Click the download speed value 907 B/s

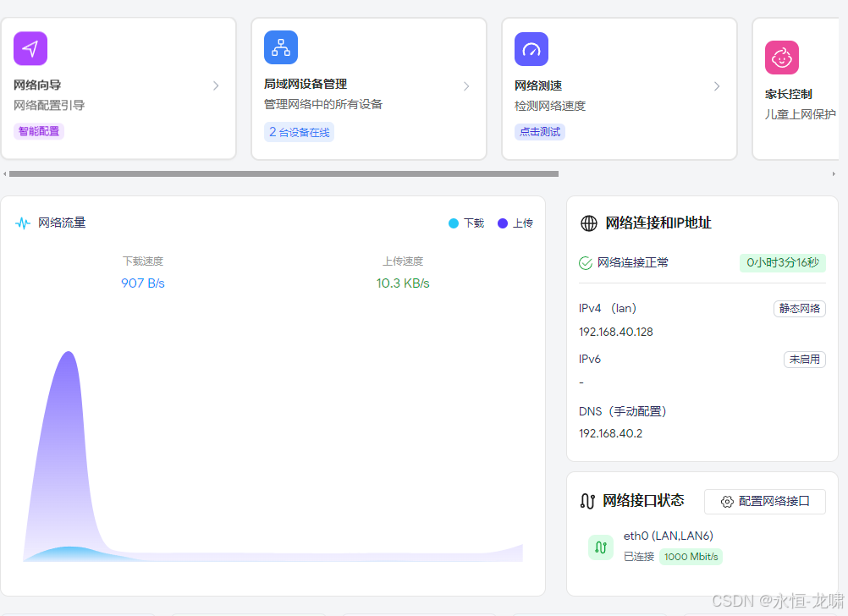[143, 283]
